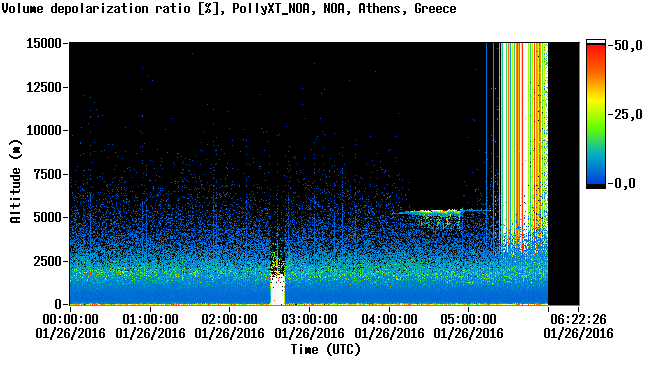This screenshot has height=389, width=665.
Task: Click the chart title mentioning PollyXT_NOA
Action: tap(229, 8)
